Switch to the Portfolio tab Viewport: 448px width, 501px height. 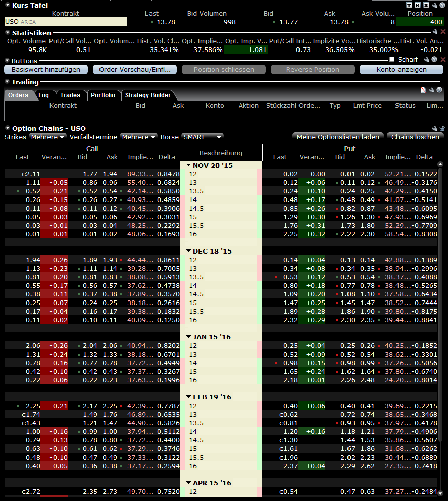pyautogui.click(x=103, y=95)
